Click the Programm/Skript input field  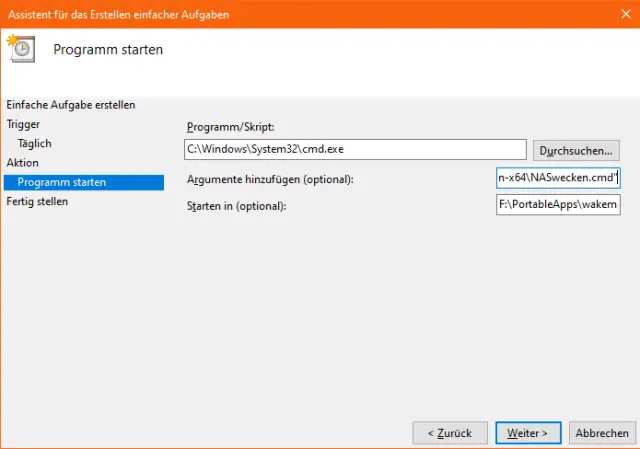point(355,149)
